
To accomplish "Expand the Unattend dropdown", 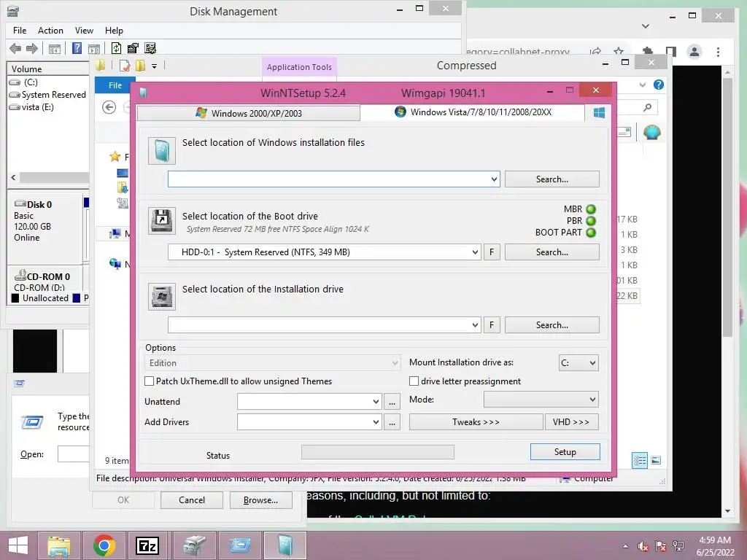I will click(376, 402).
